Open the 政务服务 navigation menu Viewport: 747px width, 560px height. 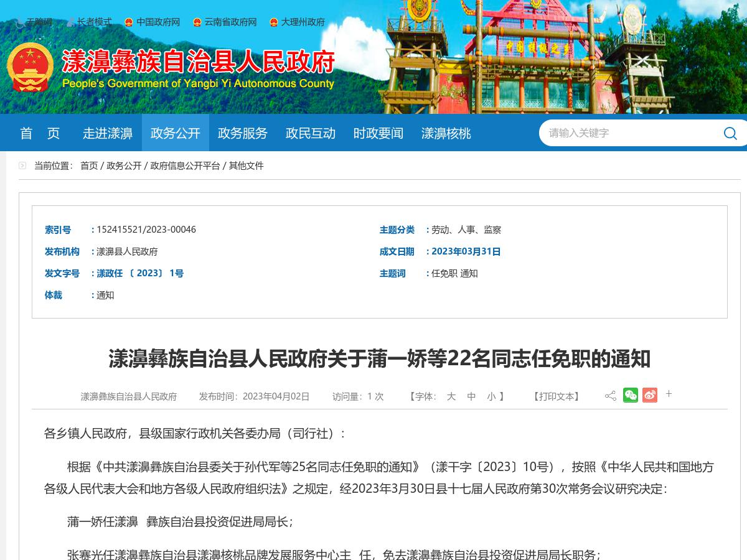click(242, 133)
